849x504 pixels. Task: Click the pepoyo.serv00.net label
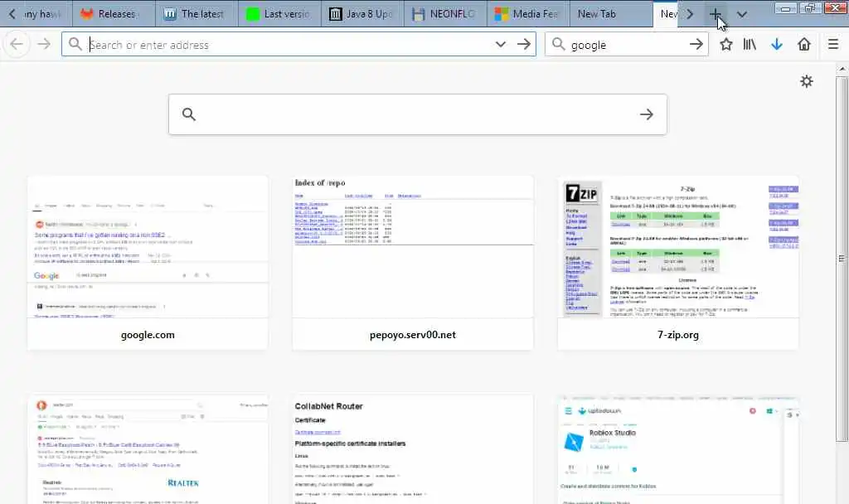point(413,335)
